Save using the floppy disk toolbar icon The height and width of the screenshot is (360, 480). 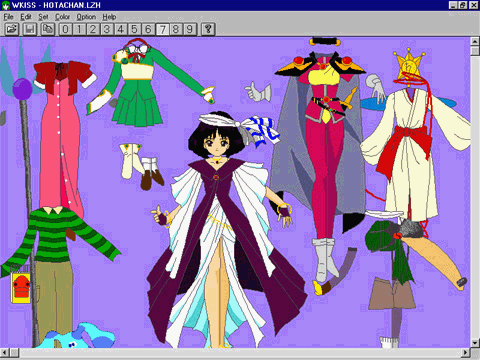[30, 29]
